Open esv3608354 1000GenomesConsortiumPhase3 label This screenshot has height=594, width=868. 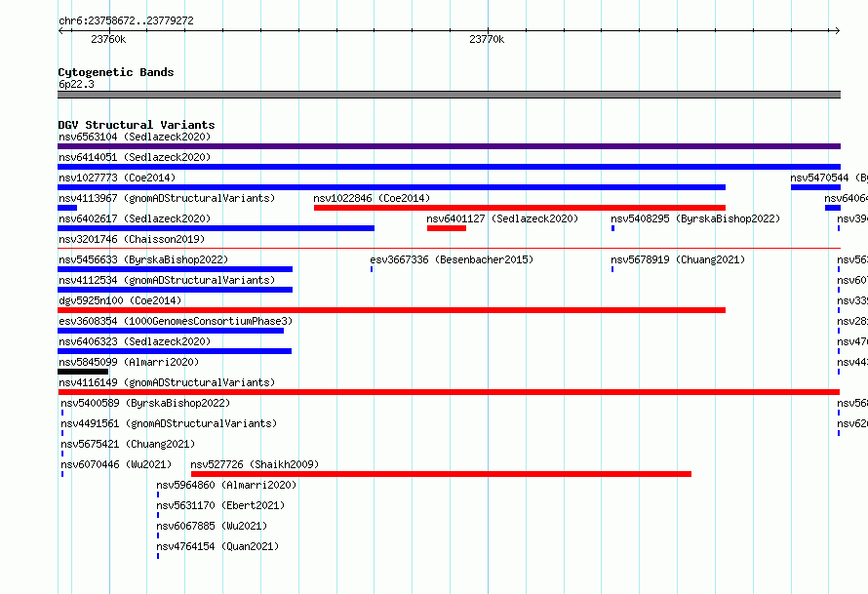[176, 321]
